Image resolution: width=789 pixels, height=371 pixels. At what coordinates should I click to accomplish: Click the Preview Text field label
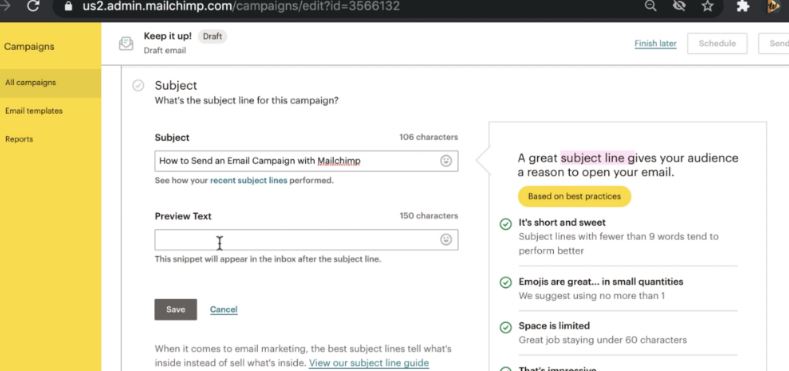click(183, 216)
